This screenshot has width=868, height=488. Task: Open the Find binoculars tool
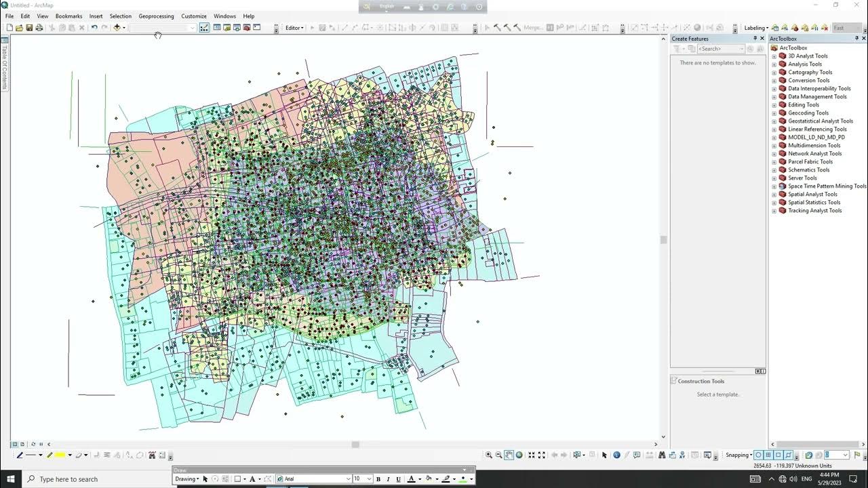tap(662, 455)
